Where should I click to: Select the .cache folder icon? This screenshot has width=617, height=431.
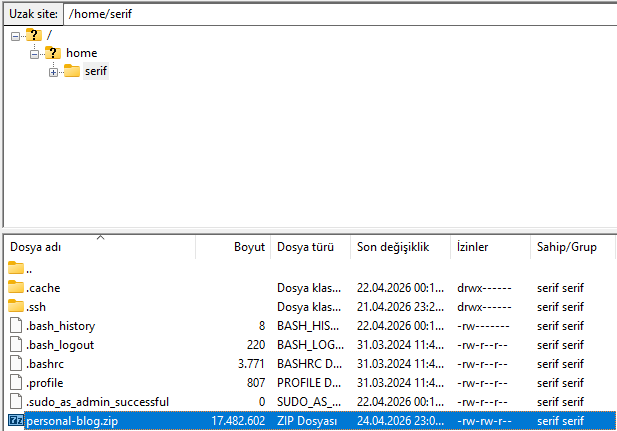point(16,287)
